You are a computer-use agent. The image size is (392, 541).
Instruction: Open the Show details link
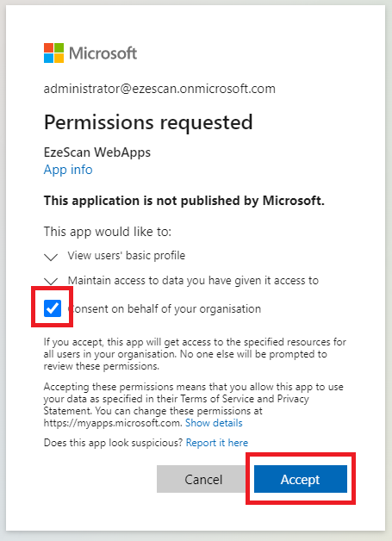pyautogui.click(x=214, y=423)
